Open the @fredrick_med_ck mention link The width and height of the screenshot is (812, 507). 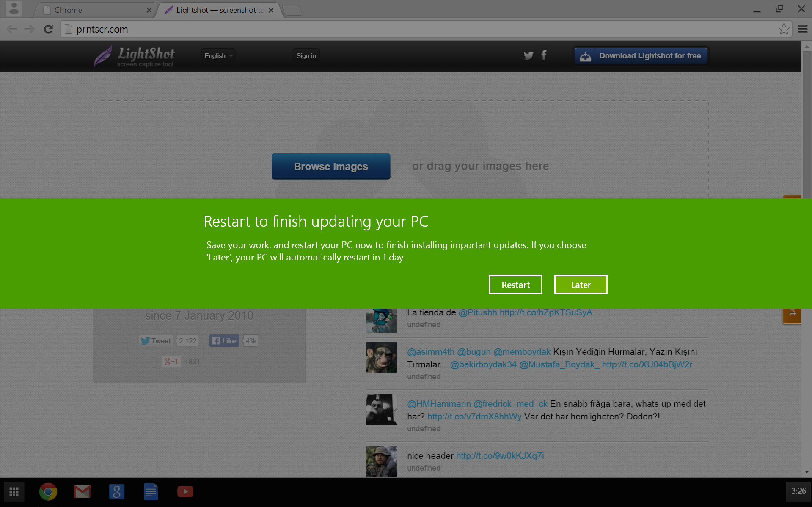510,404
